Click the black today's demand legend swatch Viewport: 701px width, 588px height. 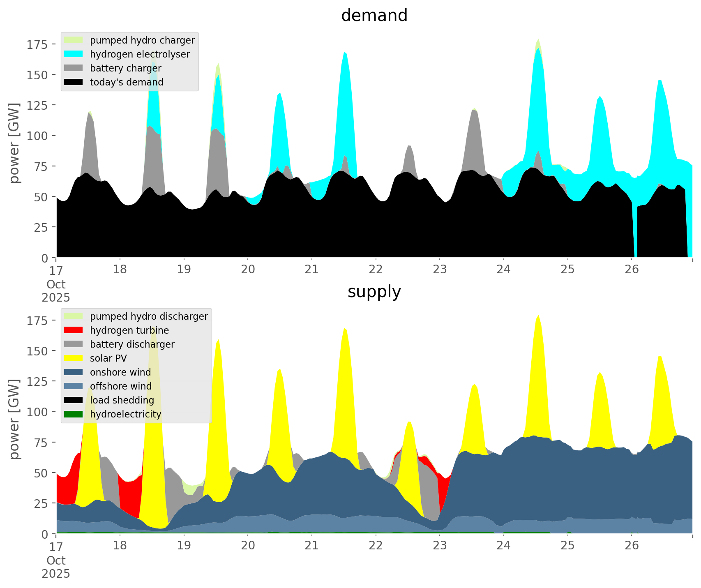[74, 82]
